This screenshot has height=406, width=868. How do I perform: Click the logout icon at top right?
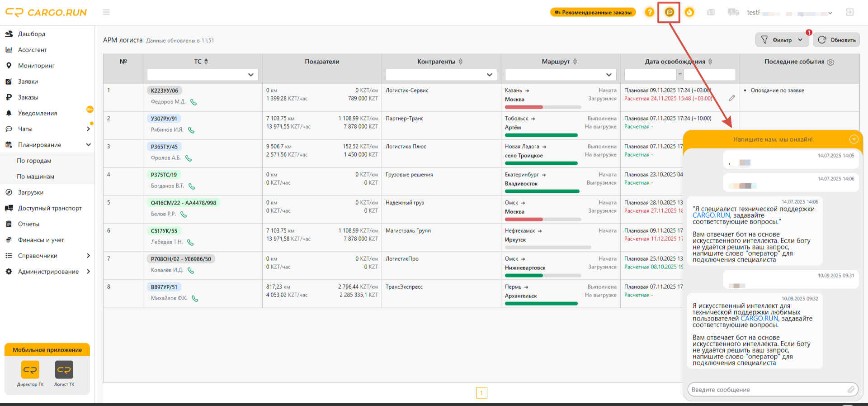[x=850, y=12]
